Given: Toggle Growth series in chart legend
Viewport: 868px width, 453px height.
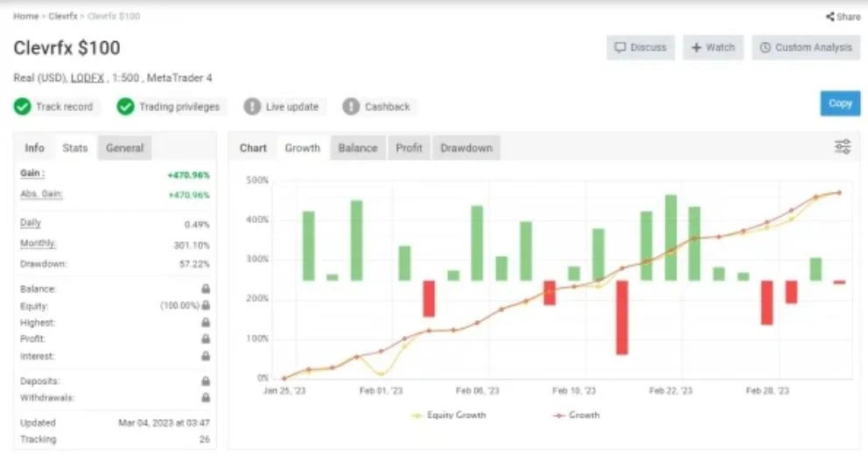Looking at the screenshot, I should [x=577, y=415].
